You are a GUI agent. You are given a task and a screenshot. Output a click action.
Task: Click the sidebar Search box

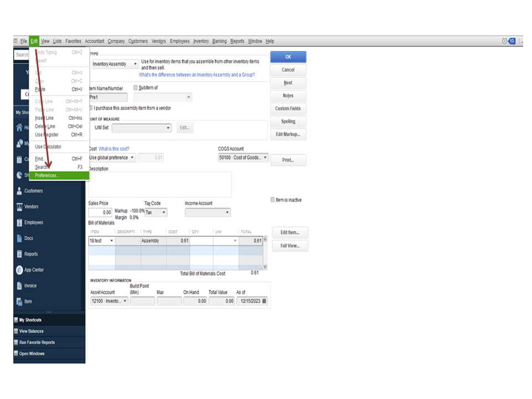(x=22, y=55)
